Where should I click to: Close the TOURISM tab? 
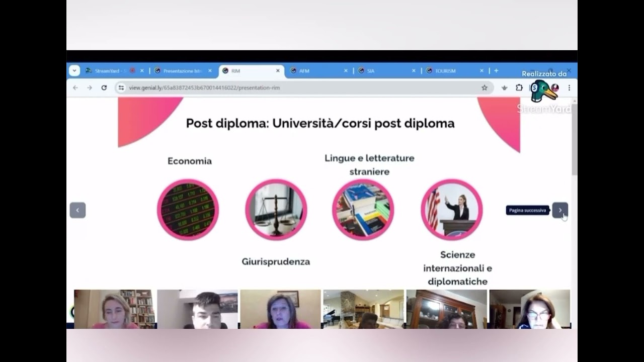click(x=481, y=71)
